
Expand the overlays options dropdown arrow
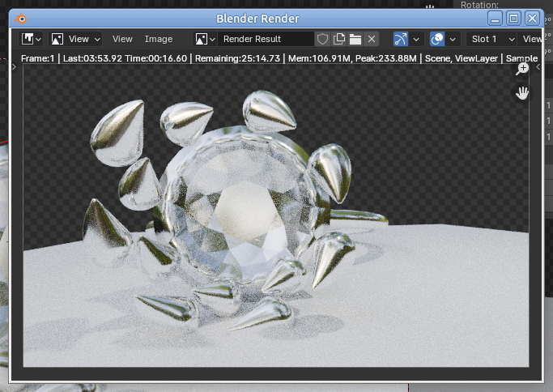453,39
